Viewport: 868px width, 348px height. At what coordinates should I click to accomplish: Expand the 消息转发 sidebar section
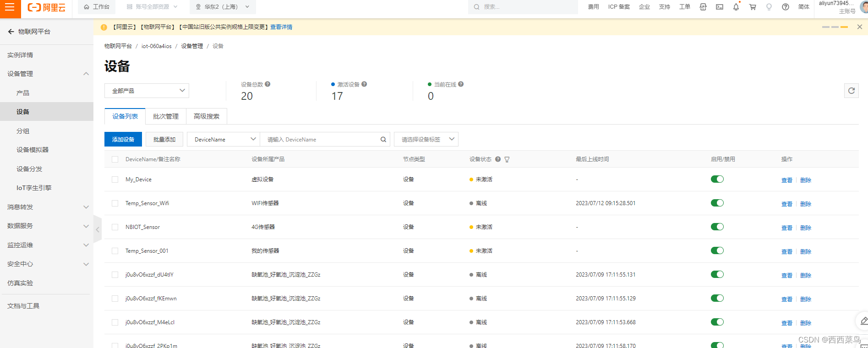86,207
